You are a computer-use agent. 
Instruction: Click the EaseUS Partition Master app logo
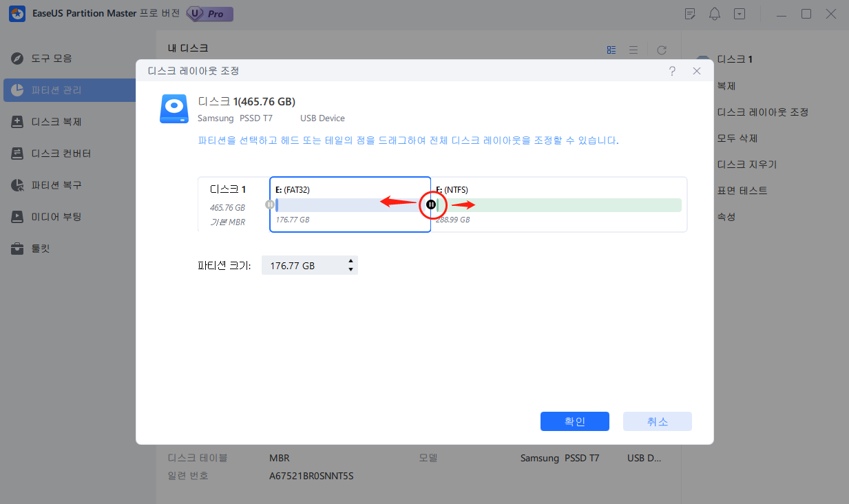(17, 14)
